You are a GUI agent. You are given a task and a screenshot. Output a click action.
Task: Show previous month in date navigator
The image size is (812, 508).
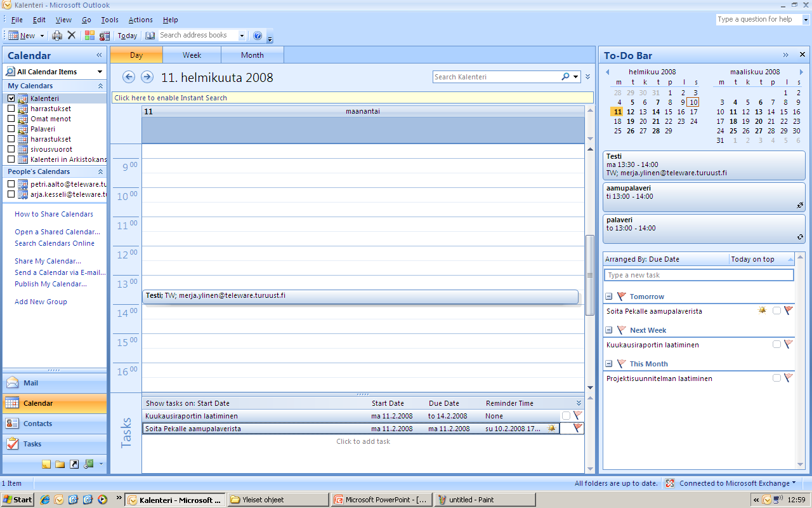[607, 72]
